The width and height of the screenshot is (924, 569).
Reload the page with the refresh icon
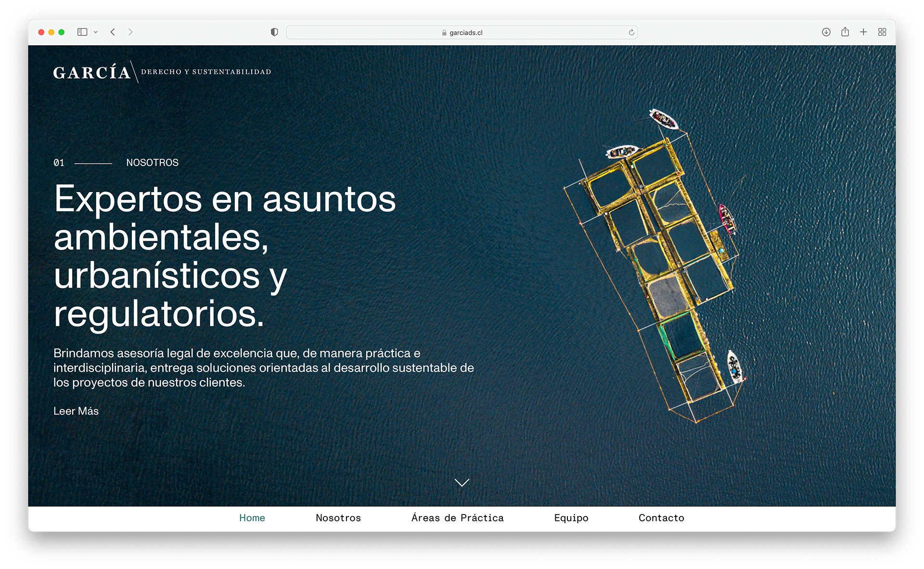tap(631, 32)
